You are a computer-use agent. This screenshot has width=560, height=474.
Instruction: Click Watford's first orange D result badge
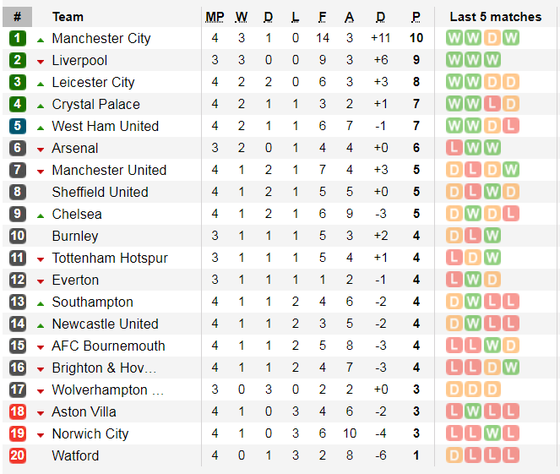454,455
